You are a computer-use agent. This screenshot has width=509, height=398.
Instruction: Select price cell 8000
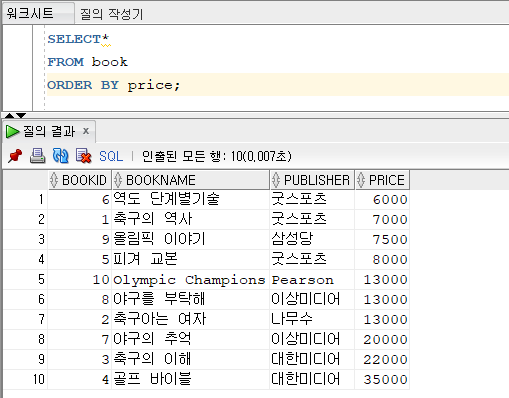click(x=382, y=259)
